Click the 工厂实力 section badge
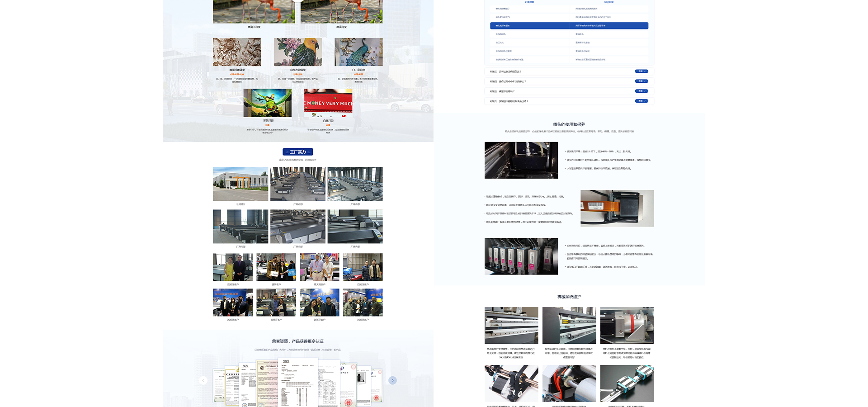The image size is (868, 407). pos(298,152)
